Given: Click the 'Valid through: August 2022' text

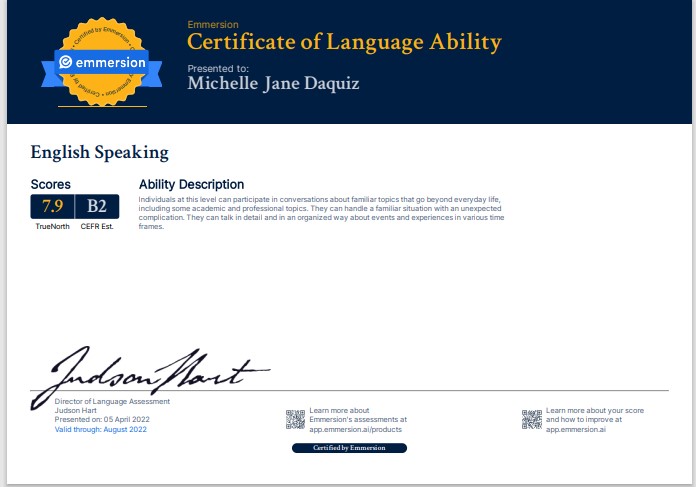Looking at the screenshot, I should [100, 429].
